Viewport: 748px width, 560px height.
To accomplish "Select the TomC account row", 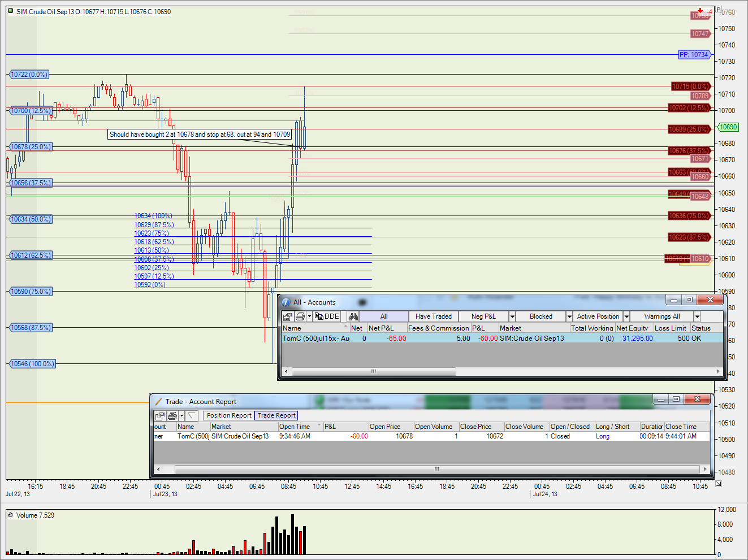I will click(502, 338).
